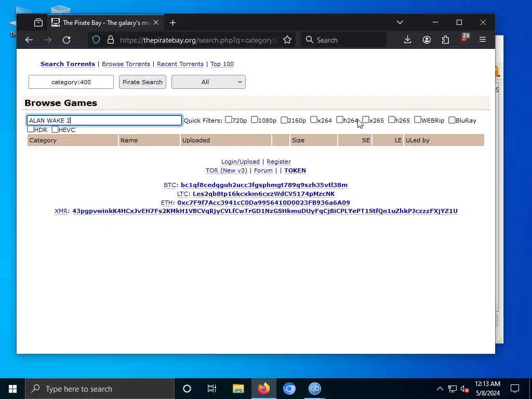
Task: Click the Firefox Search box
Action: 344,40
